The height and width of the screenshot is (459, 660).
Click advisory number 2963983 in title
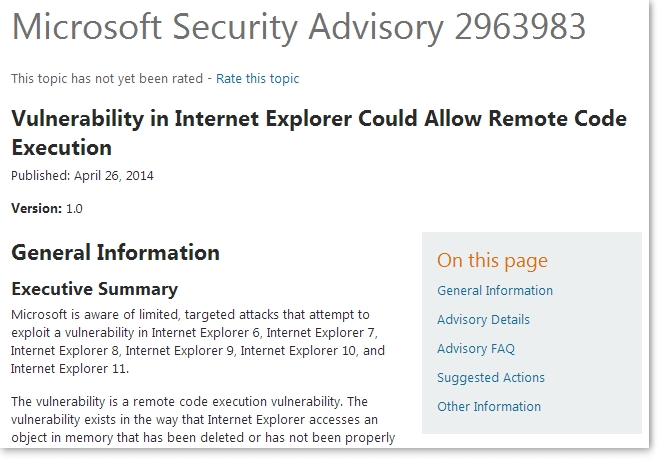tap(520, 27)
